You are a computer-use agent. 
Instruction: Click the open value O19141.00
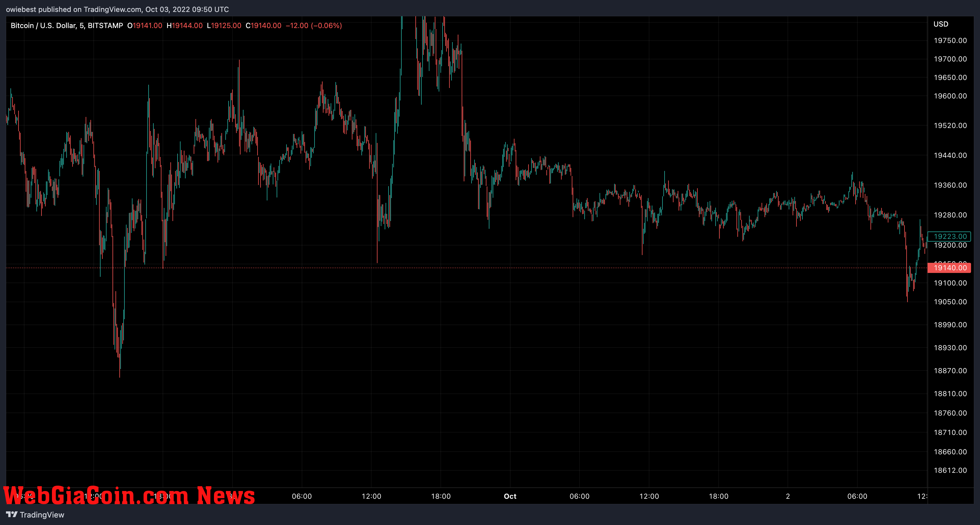144,25
